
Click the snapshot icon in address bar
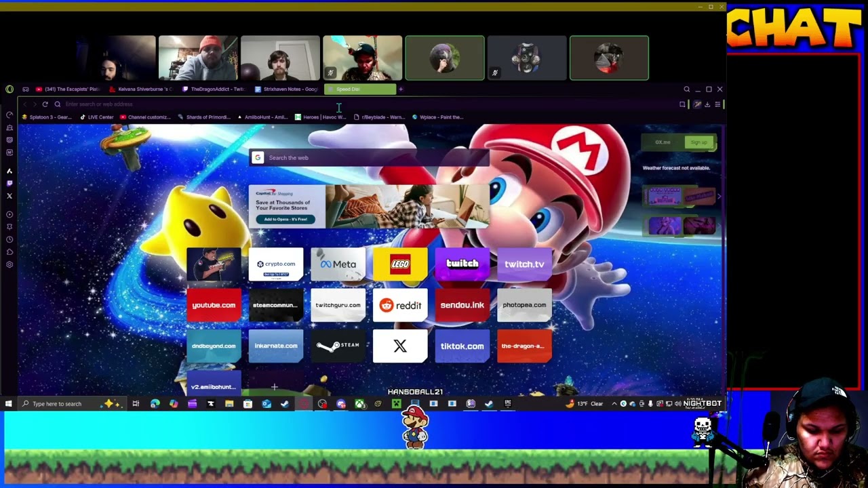coord(682,104)
